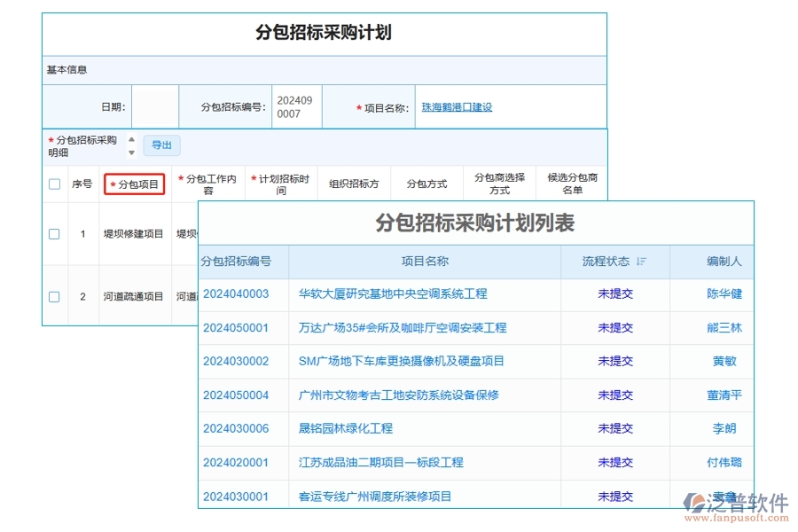
Task: Select bid number 2024040003
Action: click(237, 294)
